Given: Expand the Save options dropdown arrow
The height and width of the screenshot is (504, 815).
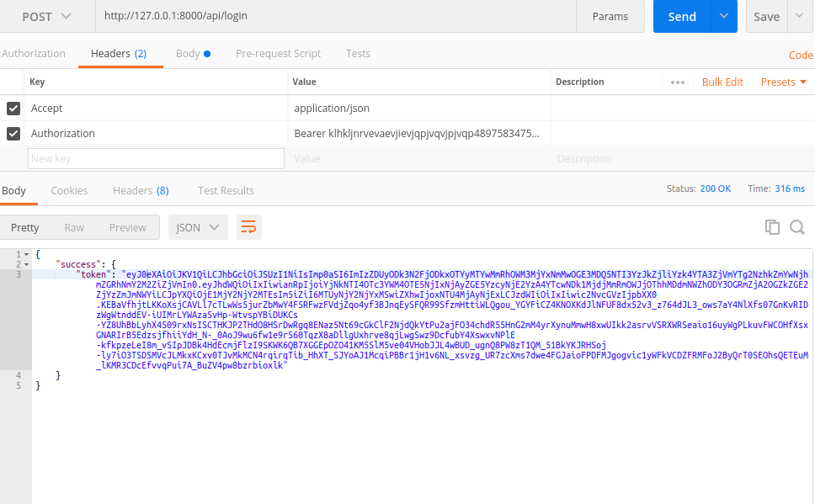Looking at the screenshot, I should (x=799, y=16).
